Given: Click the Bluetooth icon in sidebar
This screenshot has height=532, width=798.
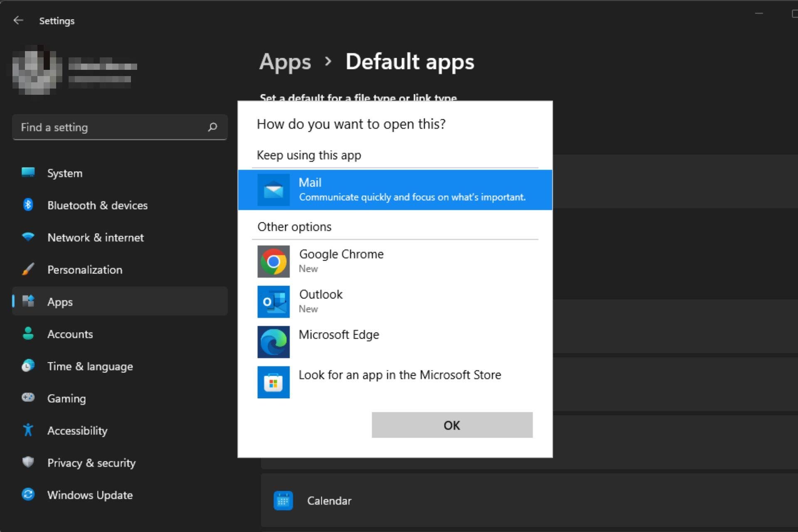Looking at the screenshot, I should 28,204.
